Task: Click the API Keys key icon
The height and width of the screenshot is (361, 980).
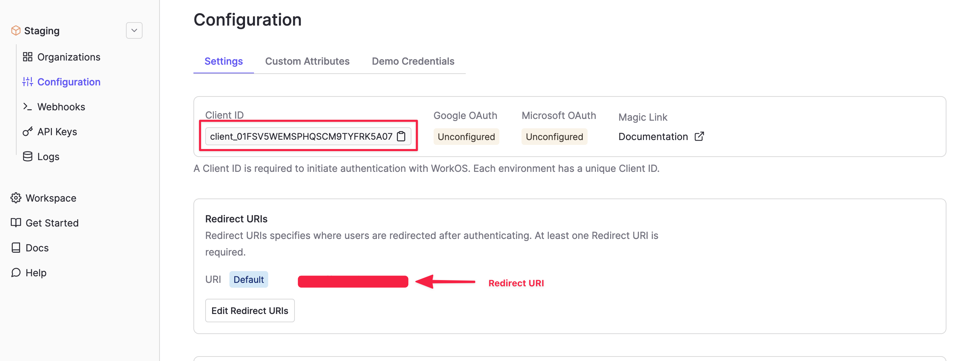Action: [x=27, y=132]
